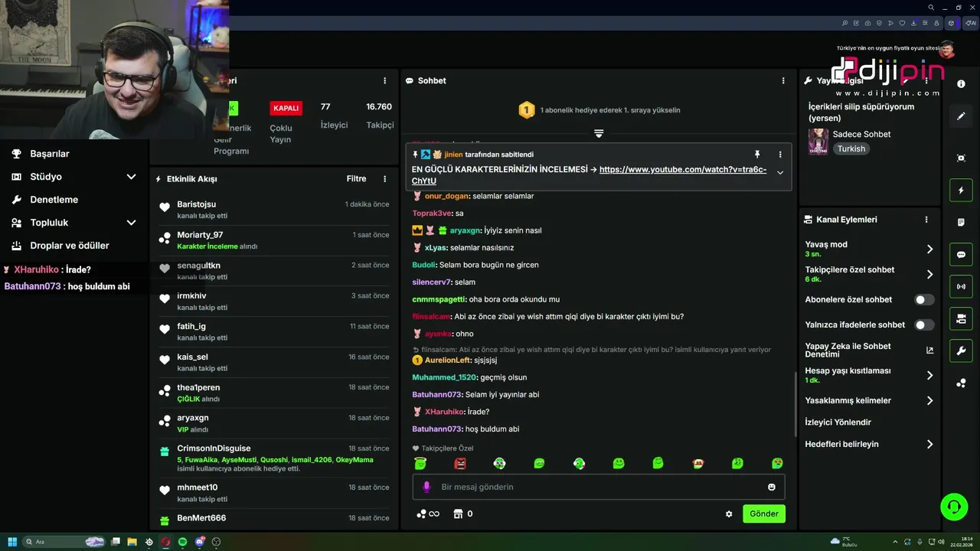Click username AurelionLeft in chat
This screenshot has height=551, width=980.
(x=448, y=360)
